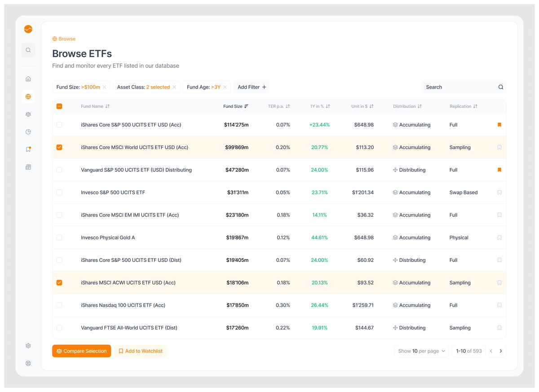Select the Invesco S&P 500 UCITS ETF checkbox

click(59, 192)
